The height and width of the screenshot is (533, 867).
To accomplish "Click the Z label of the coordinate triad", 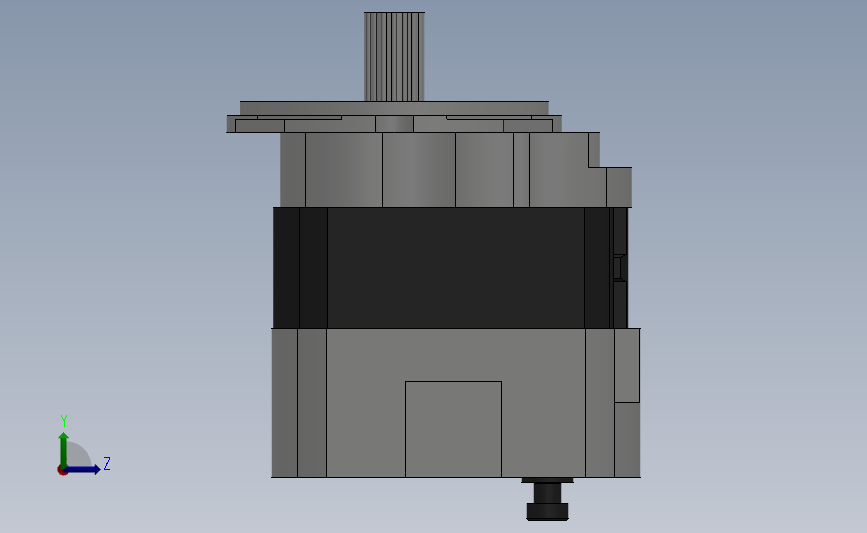I will pos(107,463).
